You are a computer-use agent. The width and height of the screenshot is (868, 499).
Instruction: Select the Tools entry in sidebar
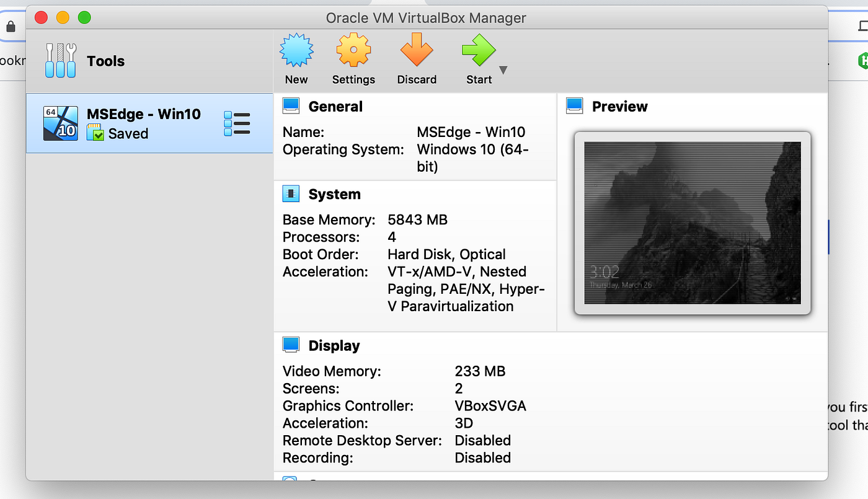pos(149,61)
